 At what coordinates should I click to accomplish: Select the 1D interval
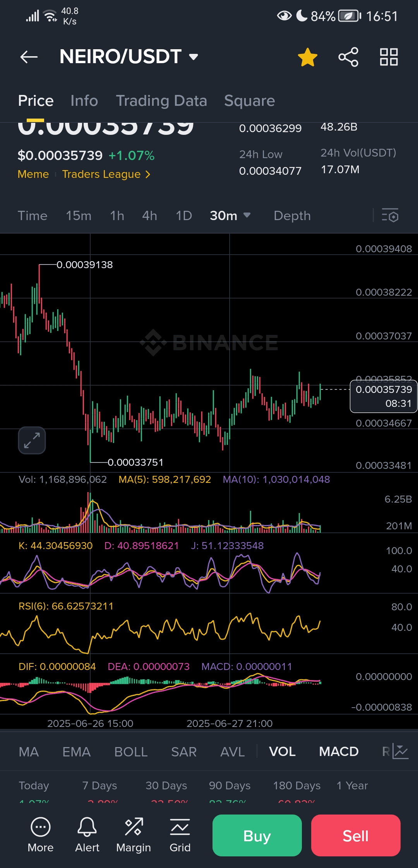click(184, 216)
